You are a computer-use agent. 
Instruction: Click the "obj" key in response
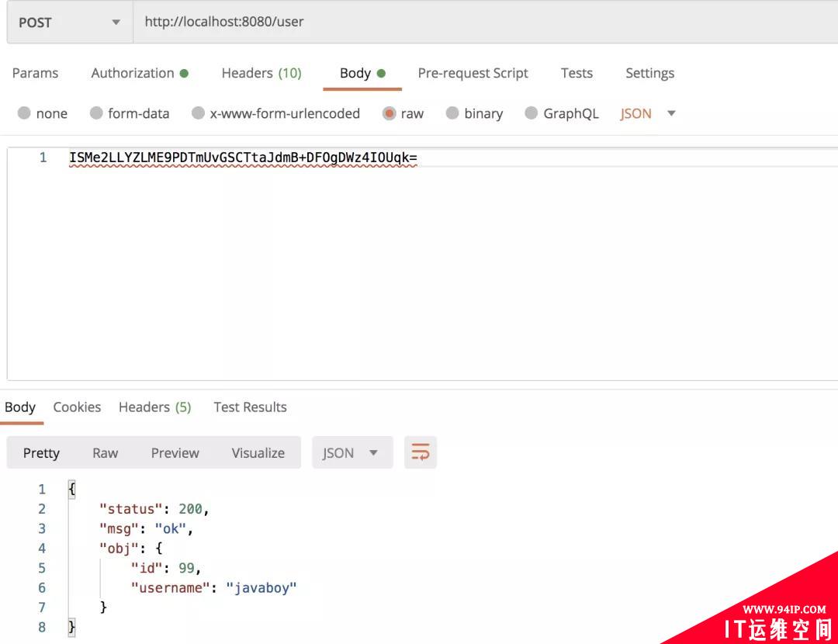click(119, 549)
